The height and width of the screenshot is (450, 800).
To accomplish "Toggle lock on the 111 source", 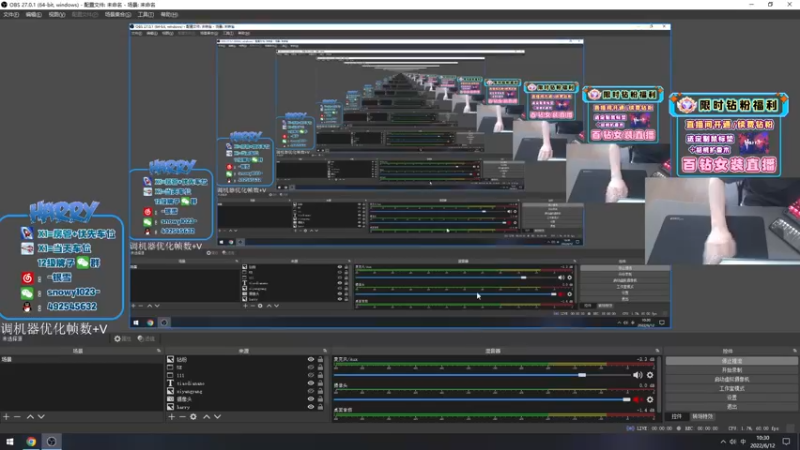I will pyautogui.click(x=320, y=376).
